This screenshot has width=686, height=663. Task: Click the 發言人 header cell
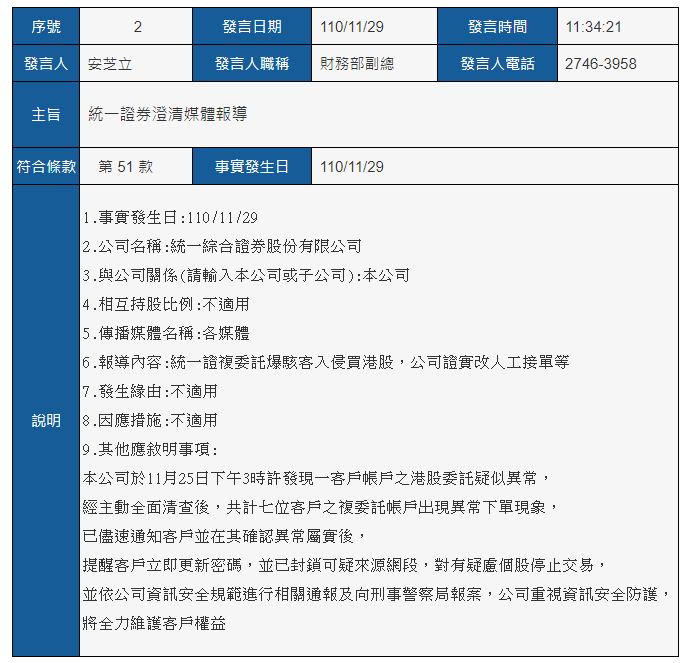[x=46, y=63]
